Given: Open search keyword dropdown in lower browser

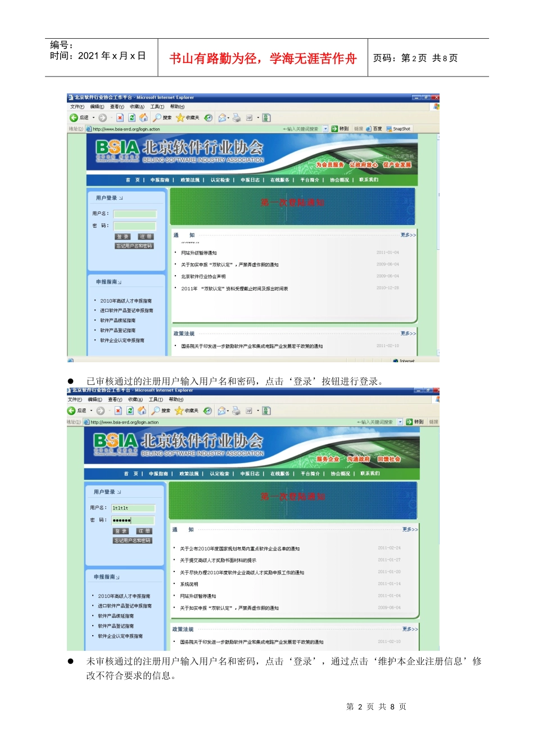Looking at the screenshot, I should coord(400,422).
